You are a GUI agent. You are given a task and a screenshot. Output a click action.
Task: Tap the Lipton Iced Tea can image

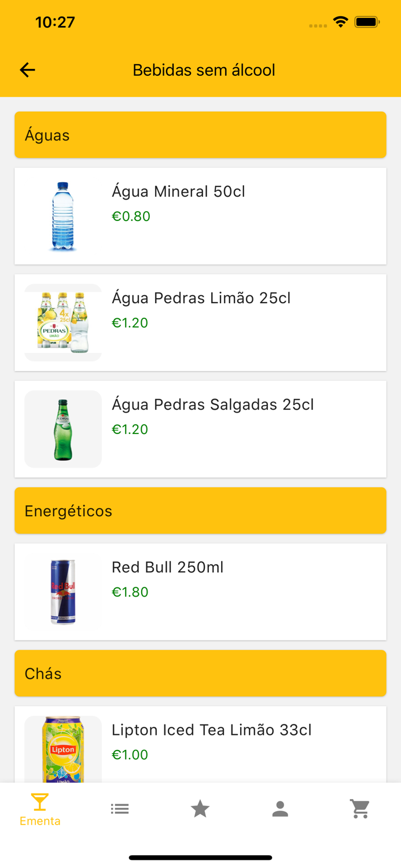click(62, 746)
